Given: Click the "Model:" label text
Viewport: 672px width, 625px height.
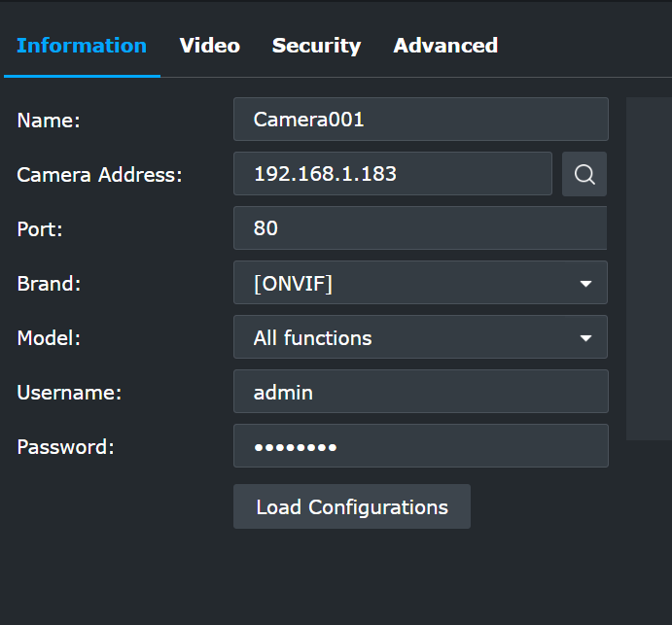Looking at the screenshot, I should (50, 338).
